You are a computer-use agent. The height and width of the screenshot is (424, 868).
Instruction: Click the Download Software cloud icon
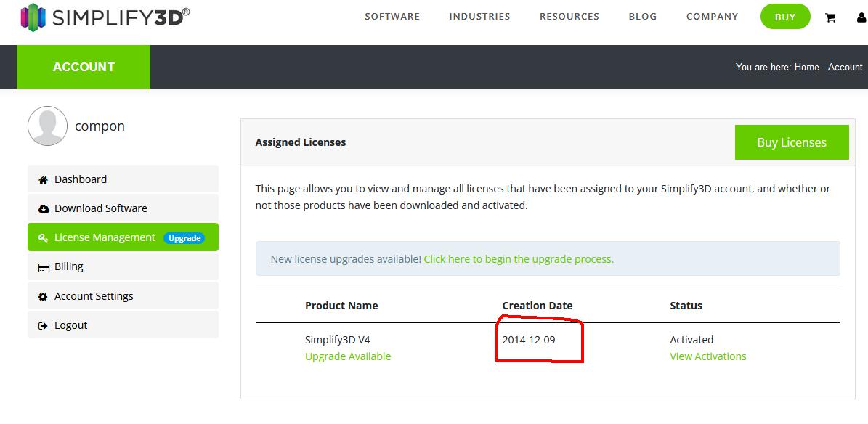(x=44, y=208)
